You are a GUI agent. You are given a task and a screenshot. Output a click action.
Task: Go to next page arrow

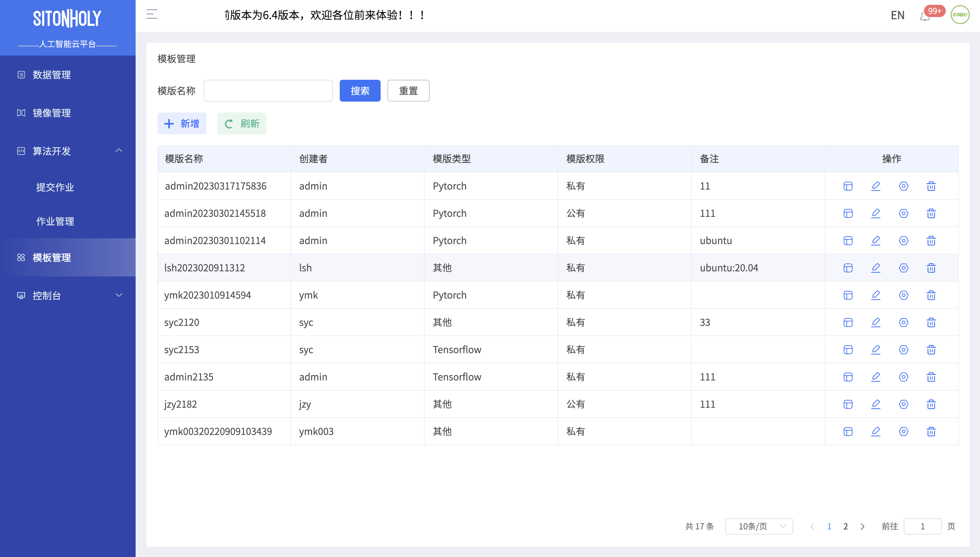coord(862,527)
